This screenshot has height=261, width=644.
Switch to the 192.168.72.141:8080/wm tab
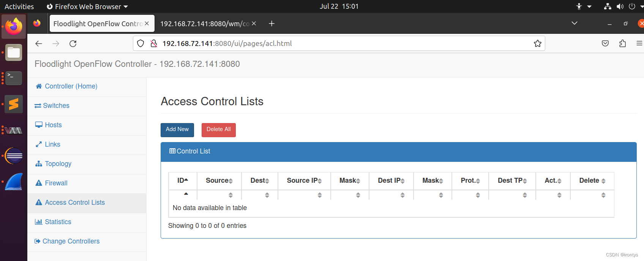coord(205,24)
